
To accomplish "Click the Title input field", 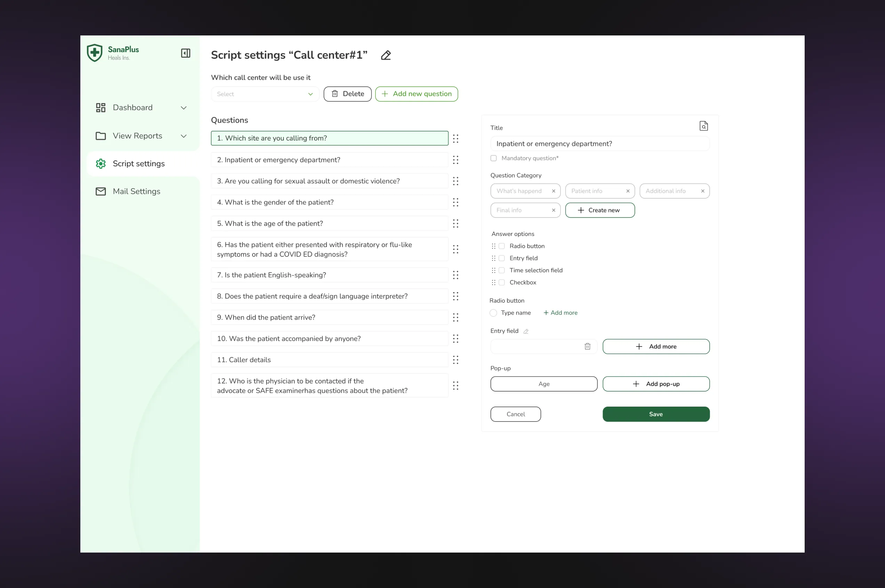I will [x=599, y=144].
